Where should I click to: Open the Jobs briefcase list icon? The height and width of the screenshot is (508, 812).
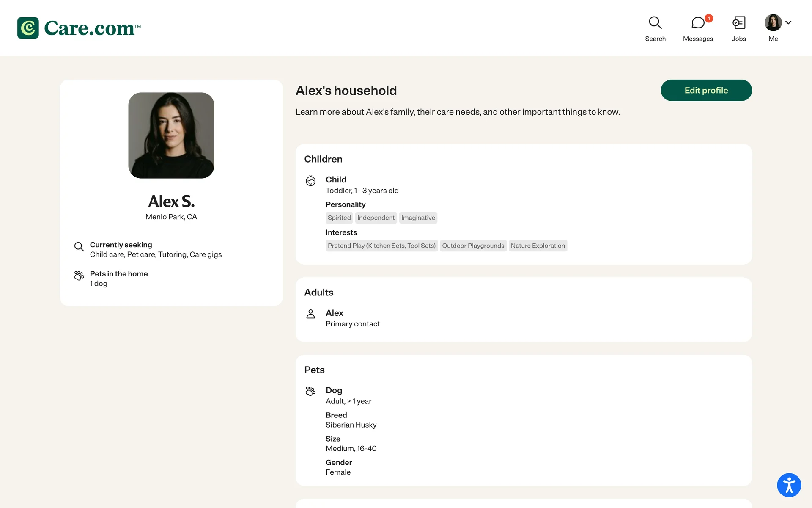(x=738, y=23)
